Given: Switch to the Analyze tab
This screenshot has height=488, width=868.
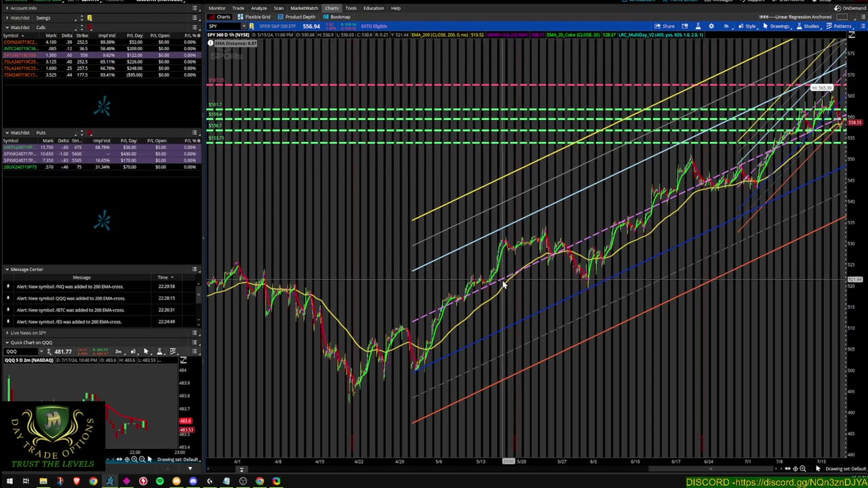Looking at the screenshot, I should (258, 8).
